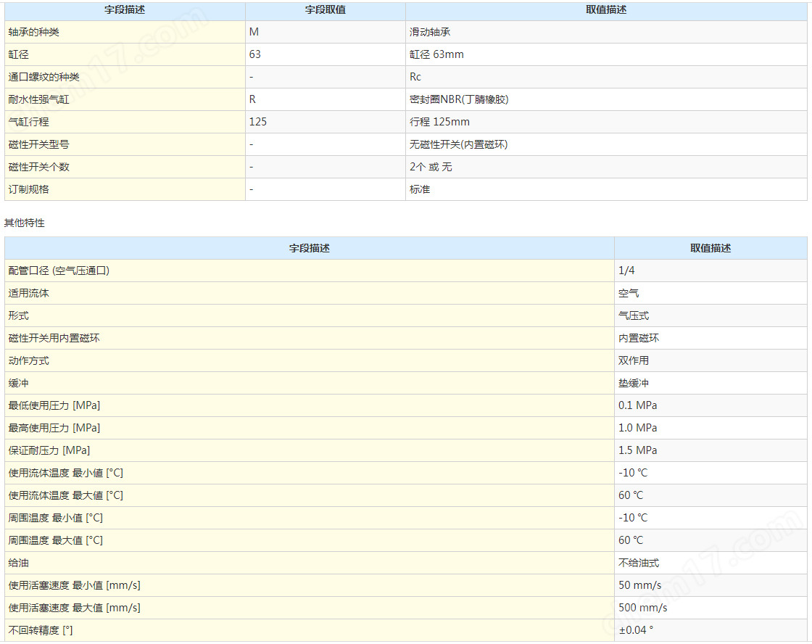Click the '磁性开关用内置磁环' label

point(309,339)
